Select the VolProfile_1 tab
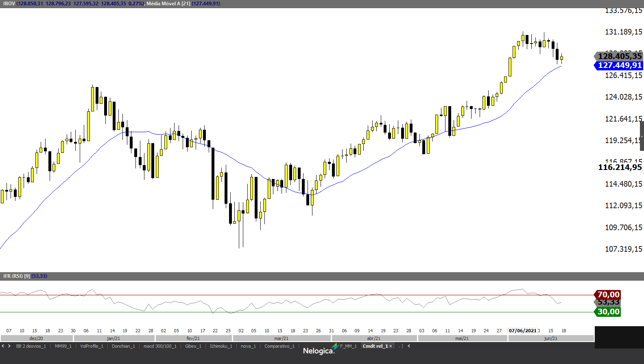The height and width of the screenshot is (364, 644). pos(92,346)
